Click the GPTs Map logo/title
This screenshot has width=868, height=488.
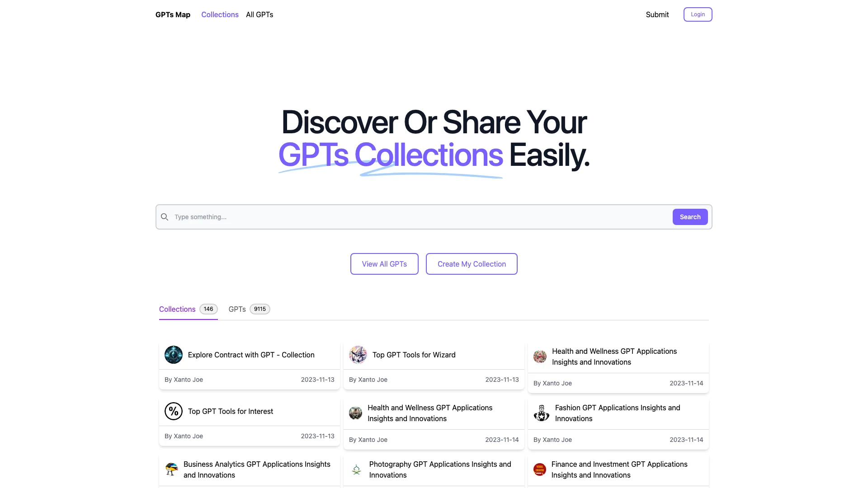pyautogui.click(x=172, y=14)
